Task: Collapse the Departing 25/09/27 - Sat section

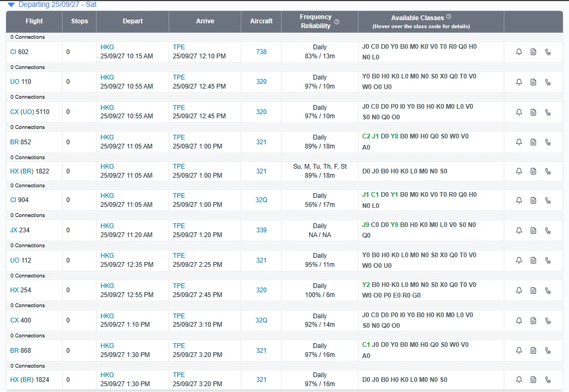Action: tap(11, 5)
